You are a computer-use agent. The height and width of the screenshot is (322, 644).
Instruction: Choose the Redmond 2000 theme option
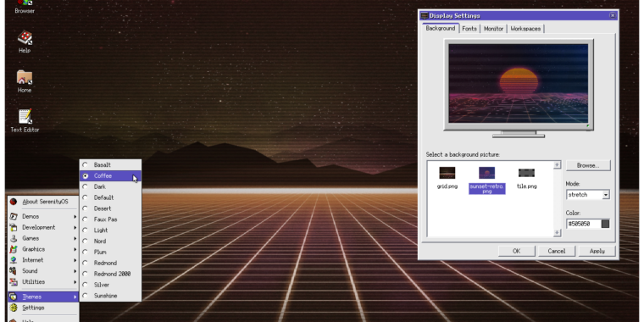point(110,274)
